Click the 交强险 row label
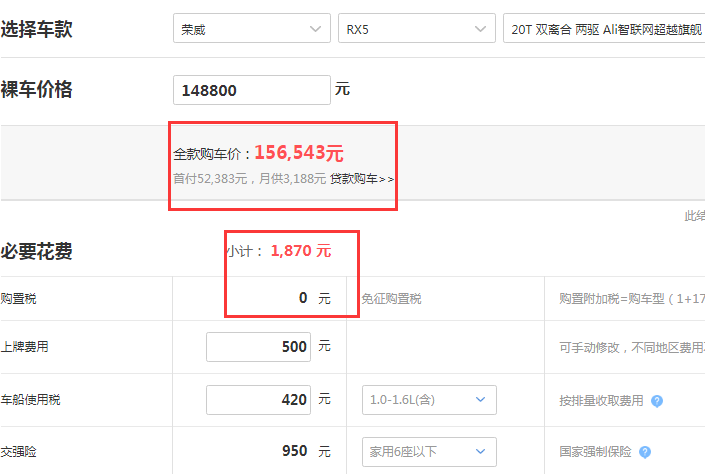This screenshot has width=705, height=474. [18, 452]
